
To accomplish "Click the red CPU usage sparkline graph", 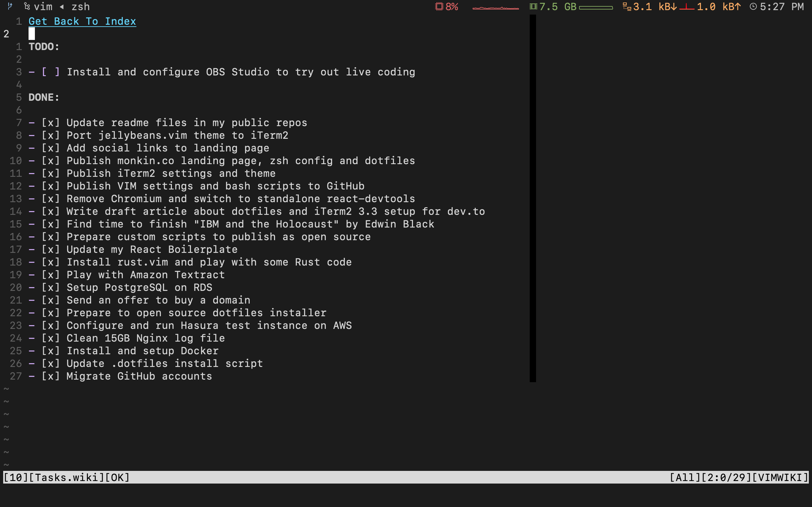I will pyautogui.click(x=495, y=8).
